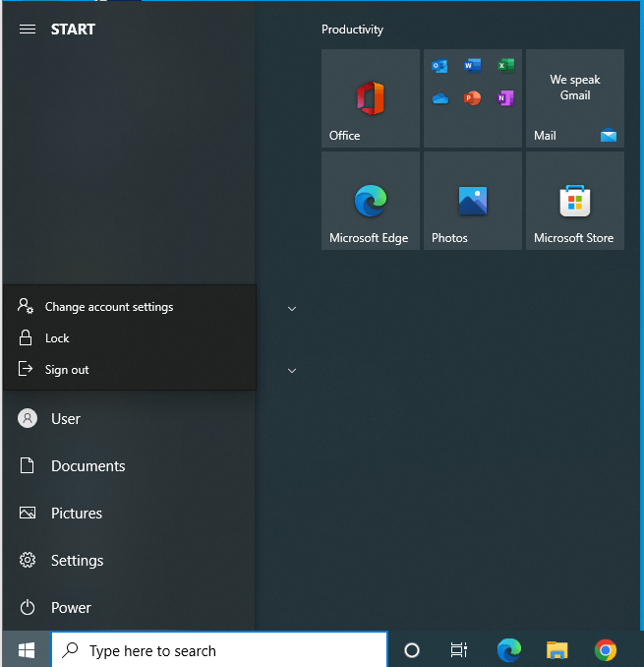This screenshot has height=667, width=644.
Task: Collapse the Start menu hamburger navigation
Action: tap(28, 30)
